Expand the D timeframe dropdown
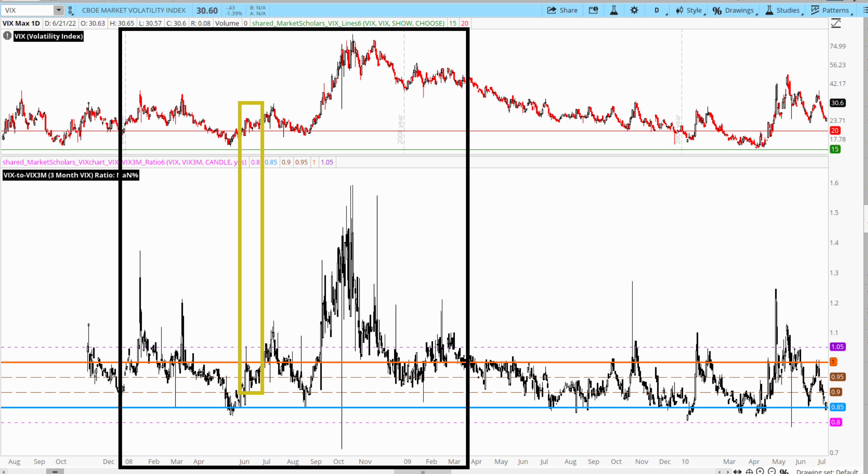This screenshot has height=474, width=868. coord(658,10)
